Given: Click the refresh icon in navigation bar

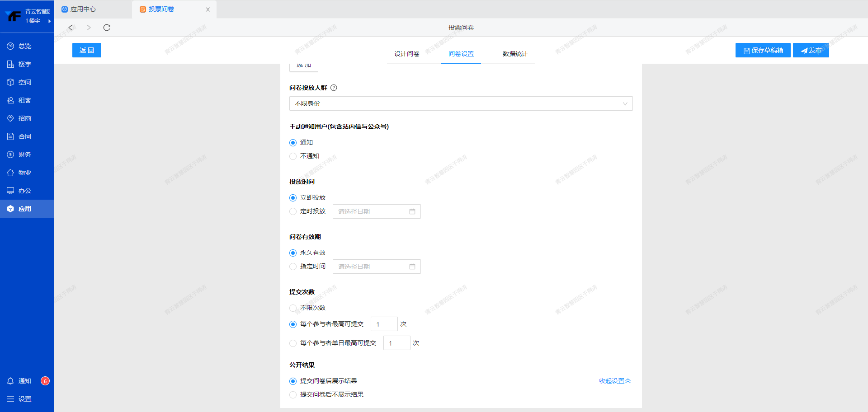Looking at the screenshot, I should tap(107, 28).
